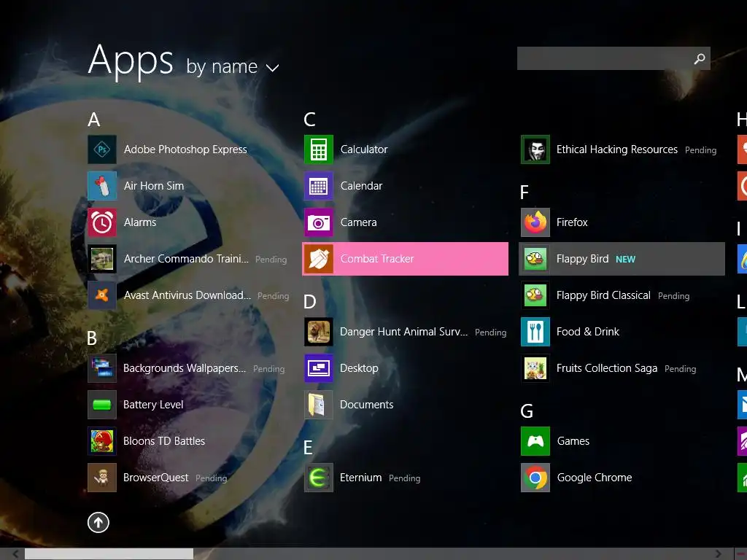Viewport: 747px width, 560px height.
Task: Open Backgrounds Wallpapers app icon
Action: click(102, 368)
